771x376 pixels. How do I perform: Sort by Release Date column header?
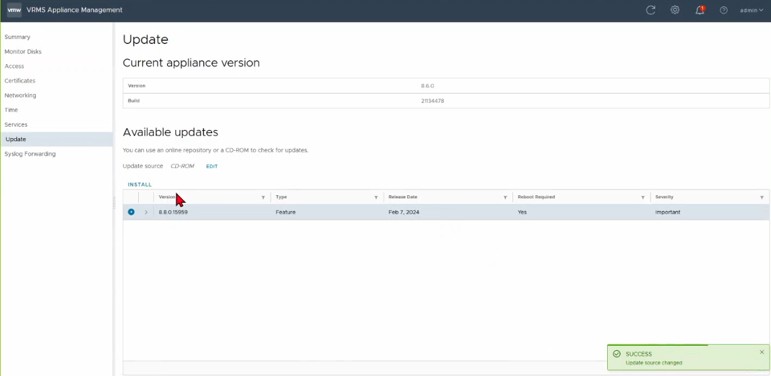(x=403, y=197)
